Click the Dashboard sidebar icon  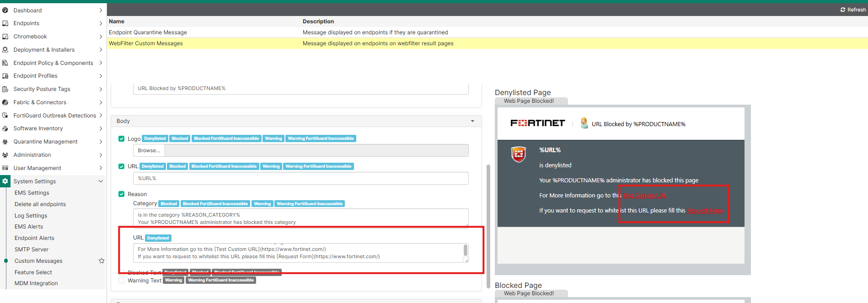tap(5, 10)
